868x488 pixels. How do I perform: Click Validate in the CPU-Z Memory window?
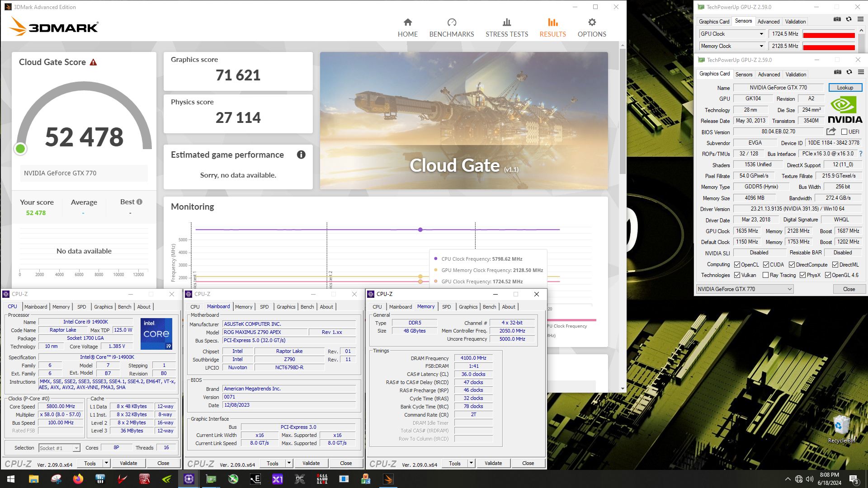tap(493, 463)
